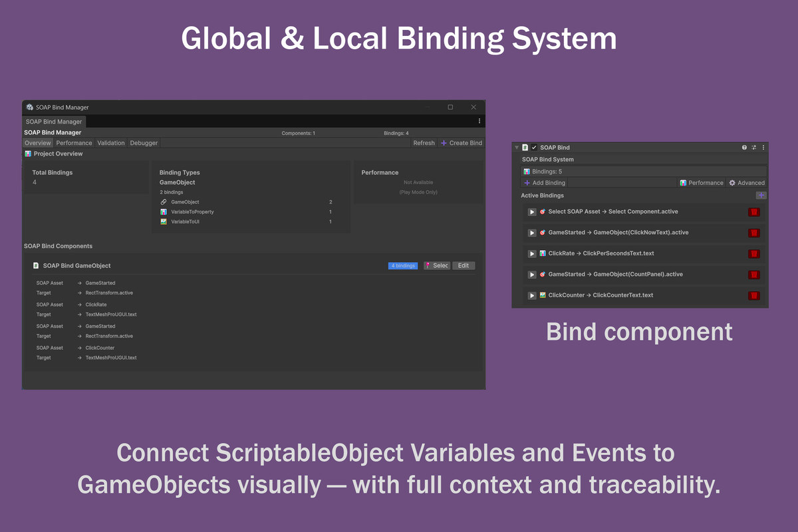The image size is (798, 532).
Task: Open SOAP Bind component presets icon
Action: (x=754, y=148)
